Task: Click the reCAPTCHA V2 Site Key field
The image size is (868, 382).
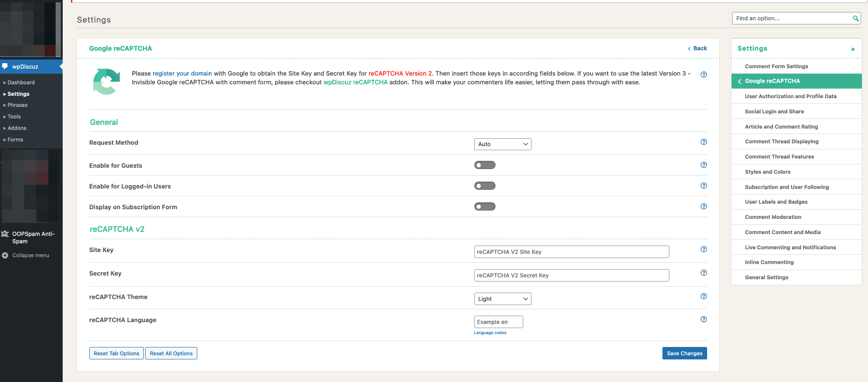Action: (572, 252)
